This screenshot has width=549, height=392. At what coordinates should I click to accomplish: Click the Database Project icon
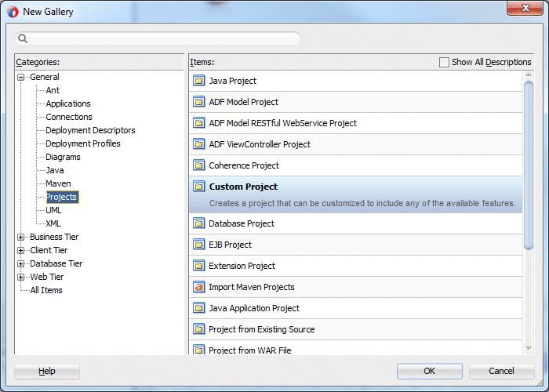pyautogui.click(x=199, y=223)
